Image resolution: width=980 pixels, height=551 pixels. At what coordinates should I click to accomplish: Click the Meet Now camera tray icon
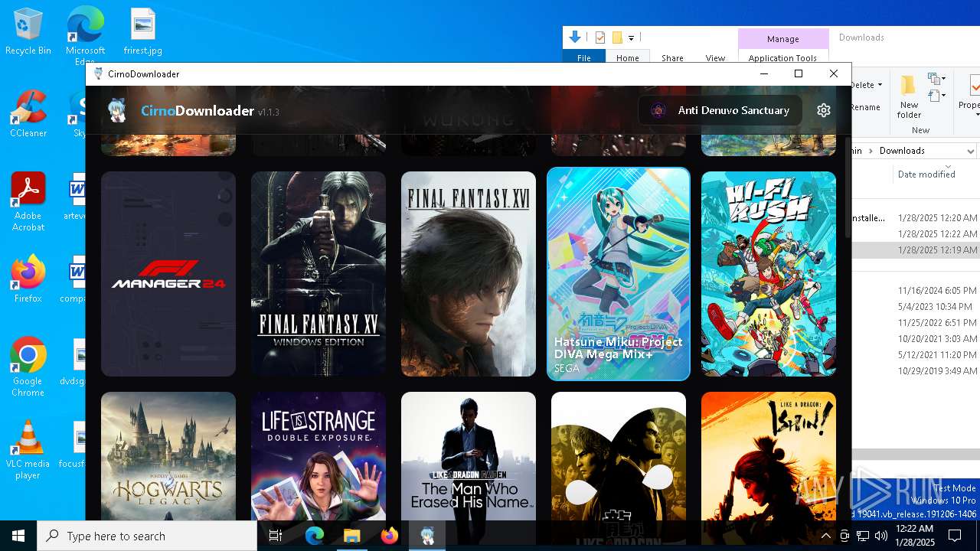(844, 536)
